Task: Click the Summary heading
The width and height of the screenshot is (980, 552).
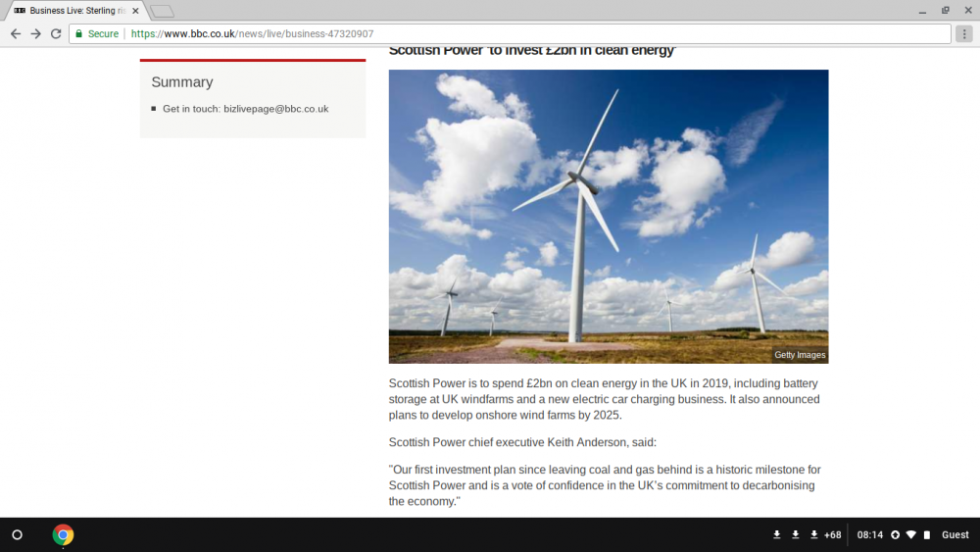Action: pos(182,82)
